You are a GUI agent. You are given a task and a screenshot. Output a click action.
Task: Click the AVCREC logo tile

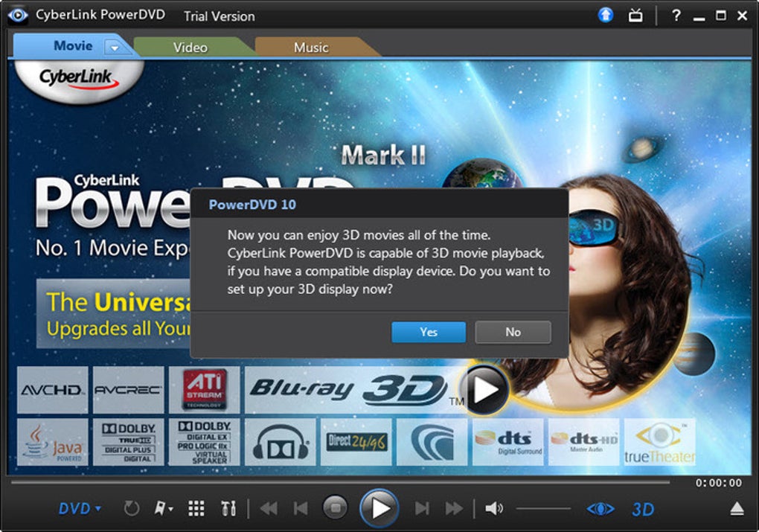128,390
